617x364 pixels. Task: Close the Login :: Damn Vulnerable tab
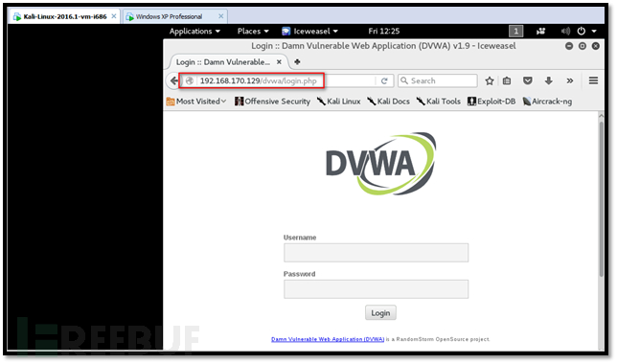click(x=279, y=61)
